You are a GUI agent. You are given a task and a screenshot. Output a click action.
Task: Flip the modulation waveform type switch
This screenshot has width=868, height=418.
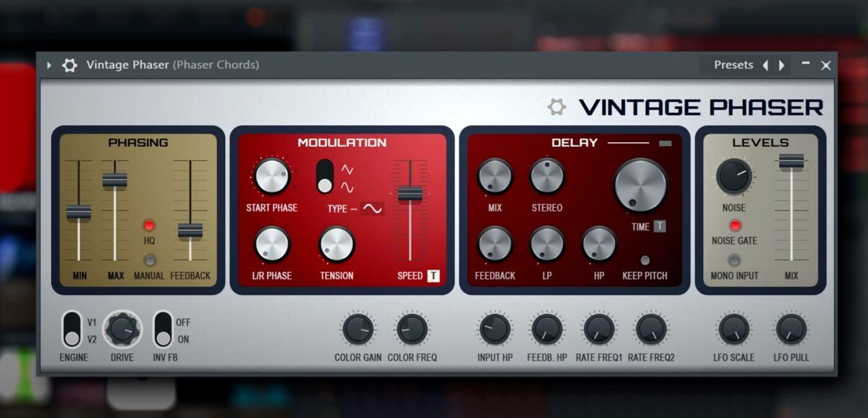coord(324,176)
